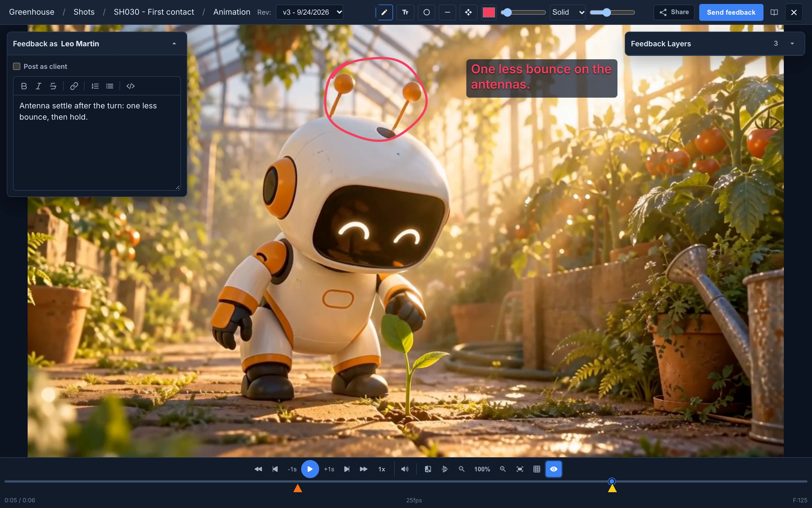Insert a link in the feedback
812x508 pixels.
tap(74, 86)
